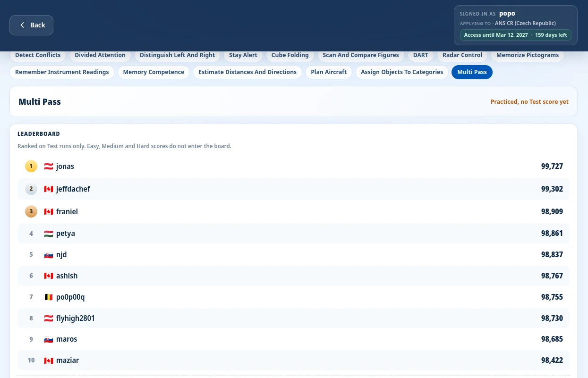Click the Access until Mar 12, 2027 badge

pos(516,35)
